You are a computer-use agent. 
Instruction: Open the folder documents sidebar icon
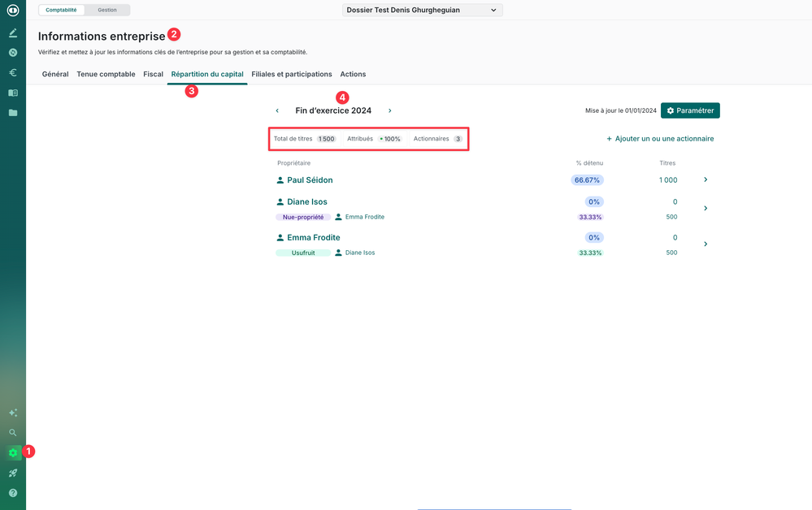pos(13,113)
